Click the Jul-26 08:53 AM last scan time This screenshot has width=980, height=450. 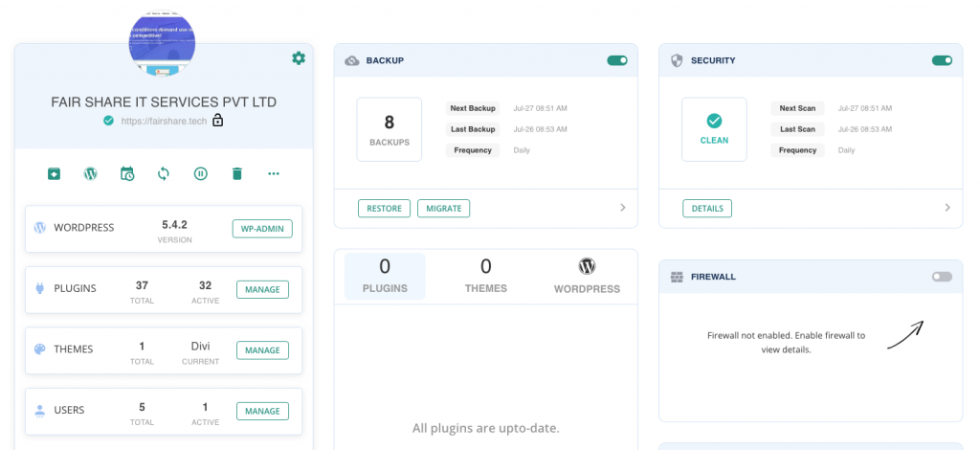click(865, 129)
